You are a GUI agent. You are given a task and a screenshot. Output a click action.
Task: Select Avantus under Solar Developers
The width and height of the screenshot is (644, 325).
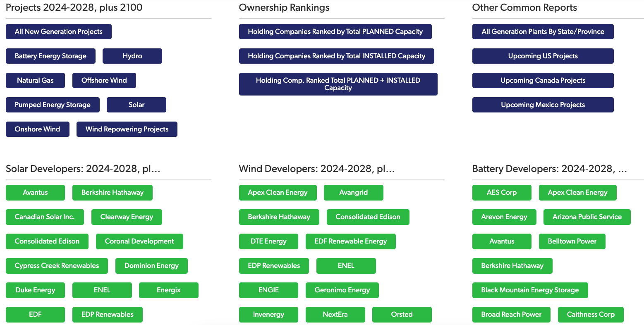click(x=35, y=192)
